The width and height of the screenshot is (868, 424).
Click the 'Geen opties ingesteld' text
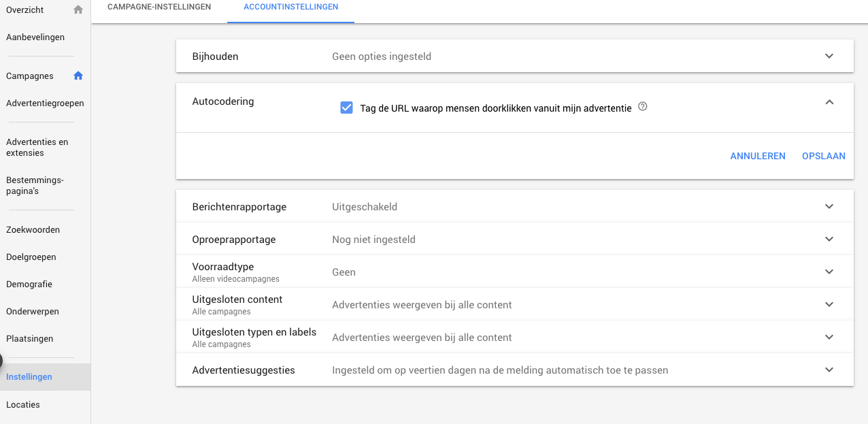point(382,56)
